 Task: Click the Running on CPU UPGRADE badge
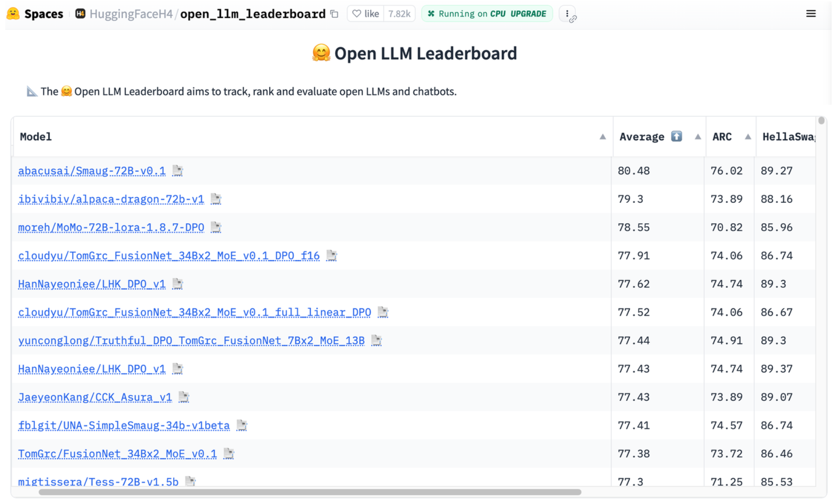(487, 14)
